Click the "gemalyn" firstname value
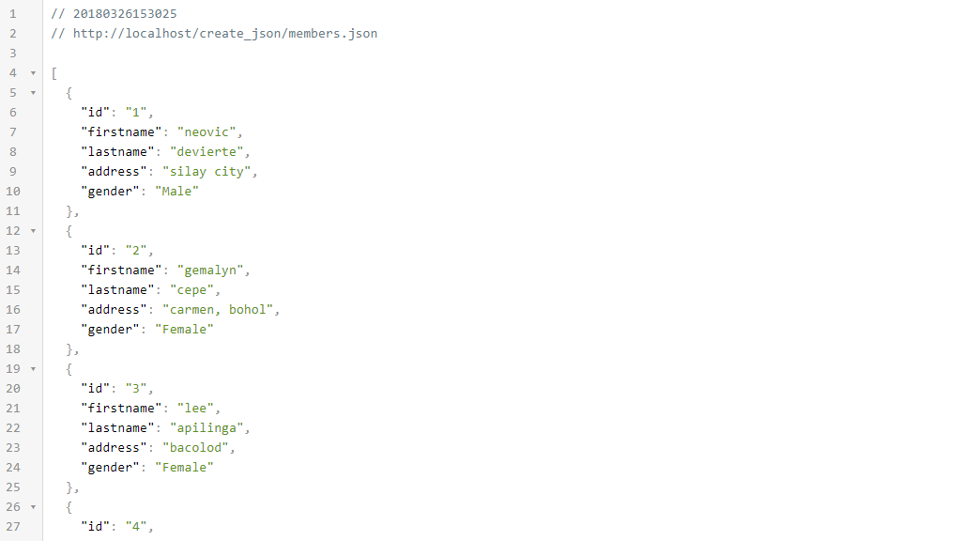The width and height of the screenshot is (980, 541). click(210, 270)
